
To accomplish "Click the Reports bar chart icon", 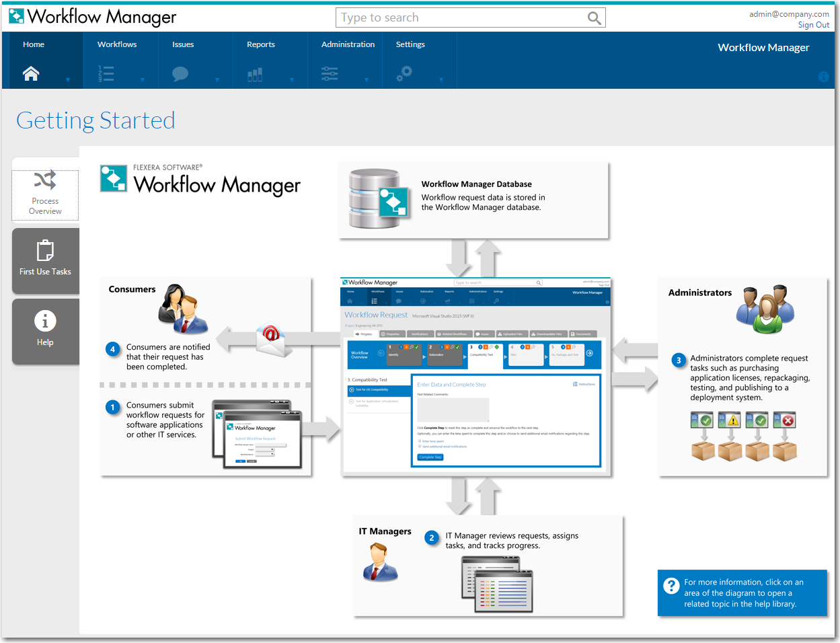I will tap(255, 74).
